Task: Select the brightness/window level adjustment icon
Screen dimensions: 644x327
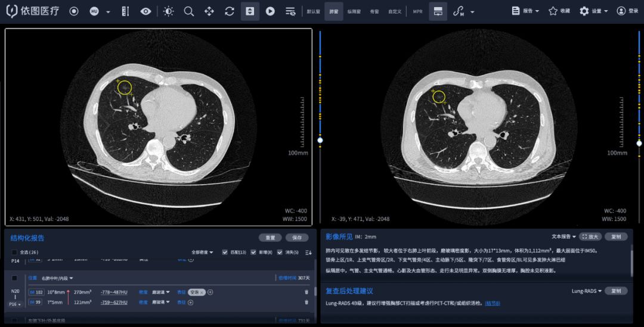Action: point(169,11)
